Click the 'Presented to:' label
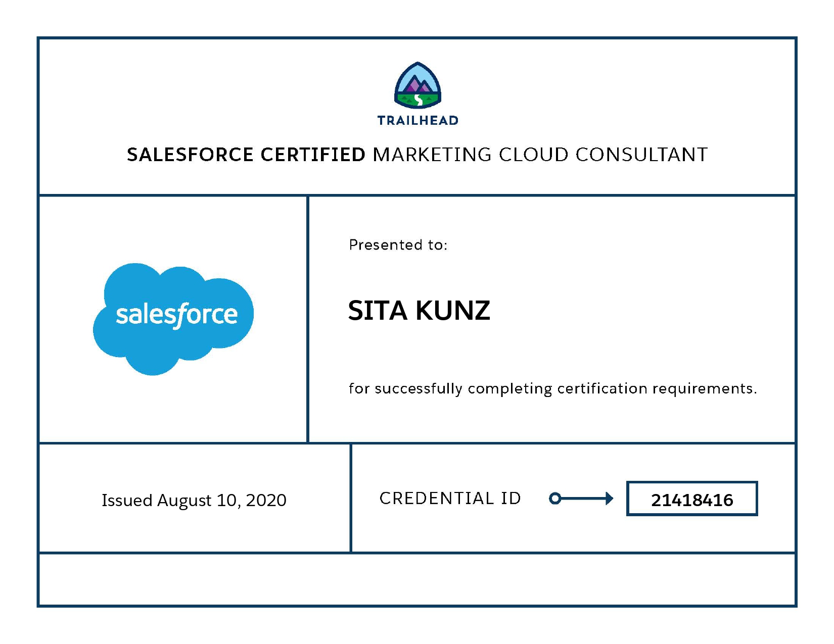The height and width of the screenshot is (644, 834). 398,245
